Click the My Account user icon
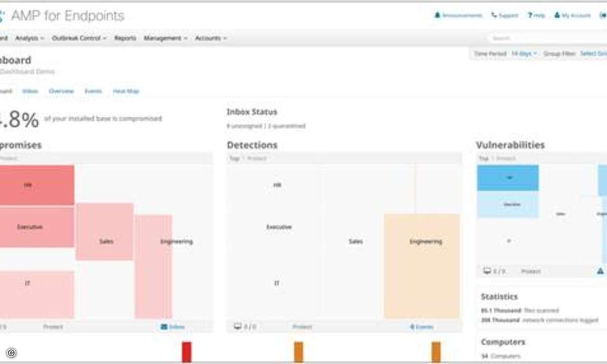The height and width of the screenshot is (364, 607). tap(557, 16)
